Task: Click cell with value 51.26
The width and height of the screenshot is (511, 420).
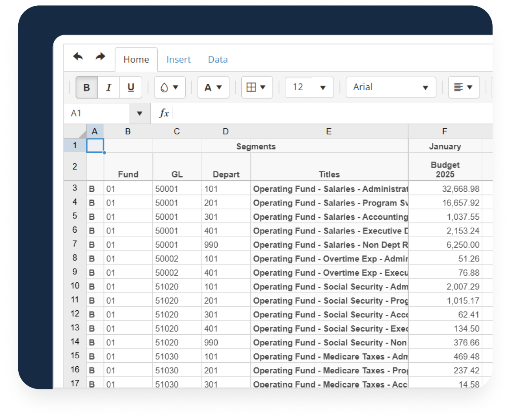Action: [445, 258]
